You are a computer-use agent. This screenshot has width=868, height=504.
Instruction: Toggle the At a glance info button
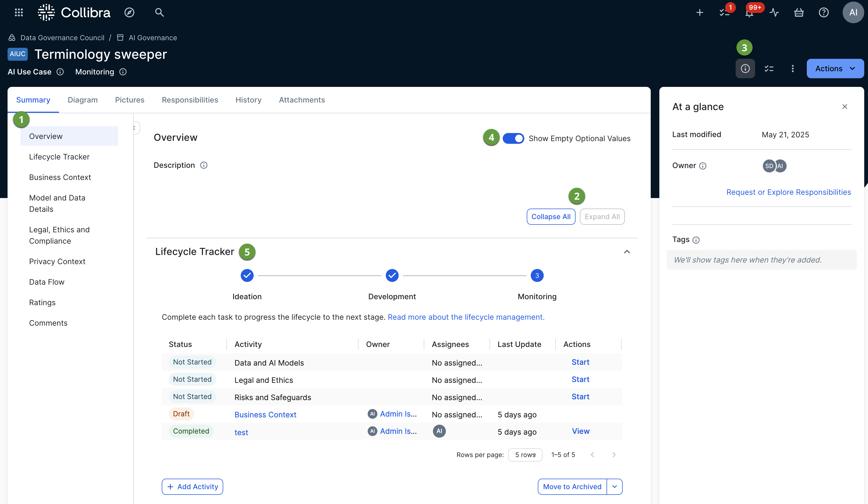coord(745,69)
